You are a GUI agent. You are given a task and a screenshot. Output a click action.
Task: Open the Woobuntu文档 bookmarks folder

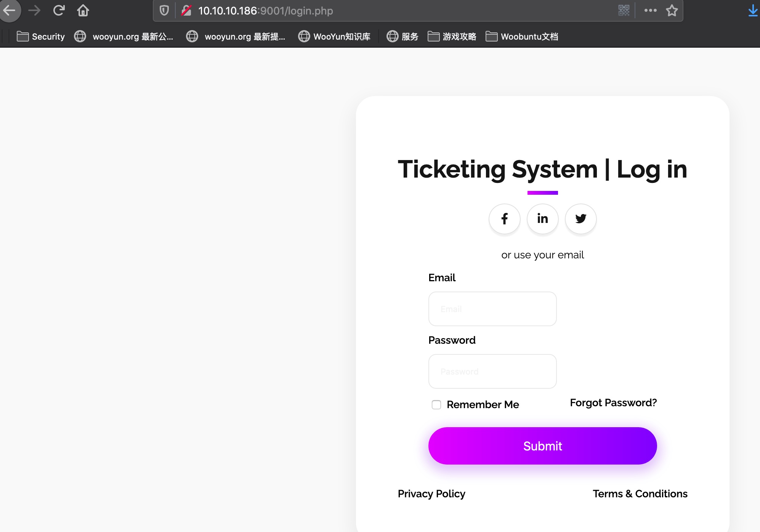[522, 37]
